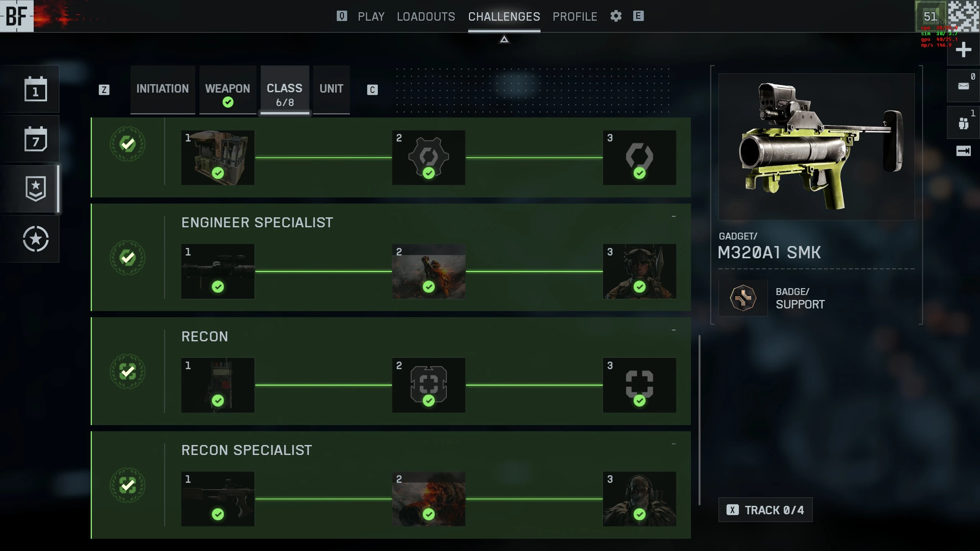Select the Engineer Specialist completed checkmark badge
The width and height of the screenshot is (980, 551).
tap(127, 258)
